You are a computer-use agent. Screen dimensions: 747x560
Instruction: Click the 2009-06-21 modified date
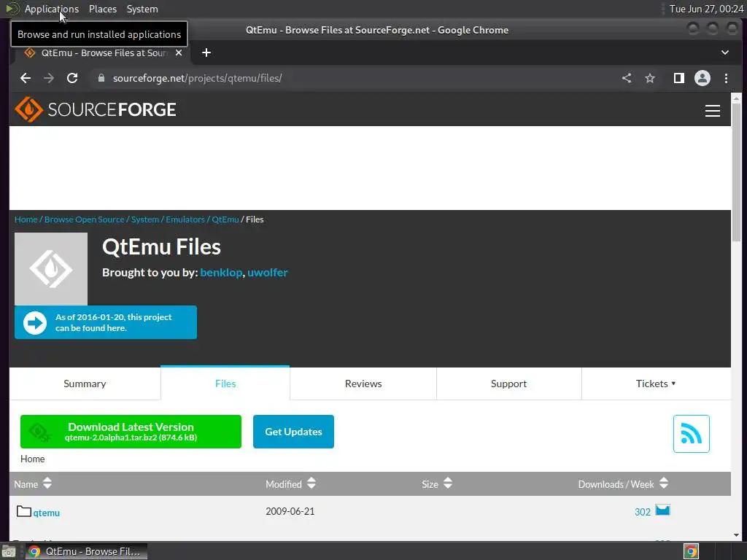tap(290, 511)
